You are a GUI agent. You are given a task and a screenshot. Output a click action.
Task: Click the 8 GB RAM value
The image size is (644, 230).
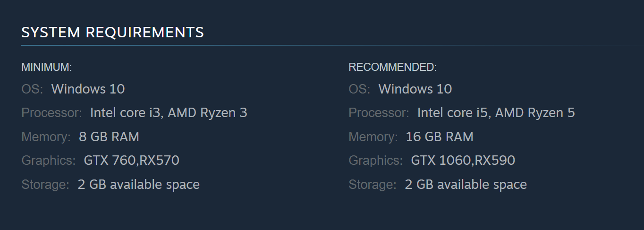pos(109,137)
